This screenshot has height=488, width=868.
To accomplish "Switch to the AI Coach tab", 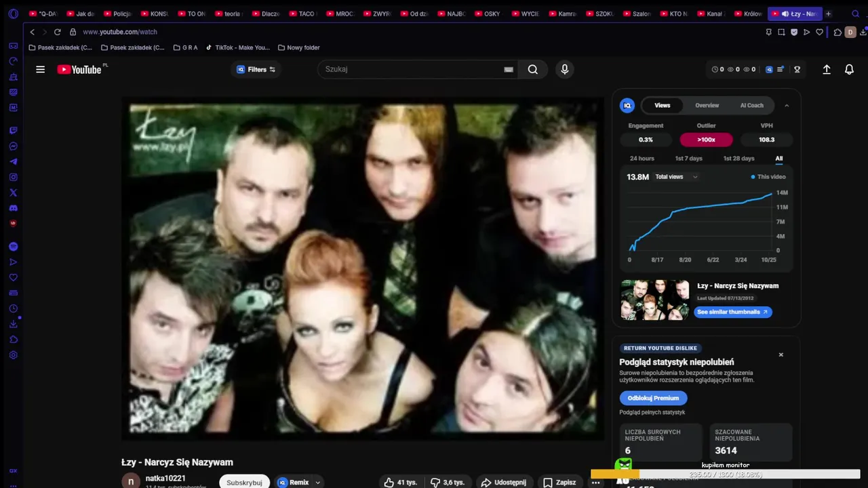I will coord(751,105).
